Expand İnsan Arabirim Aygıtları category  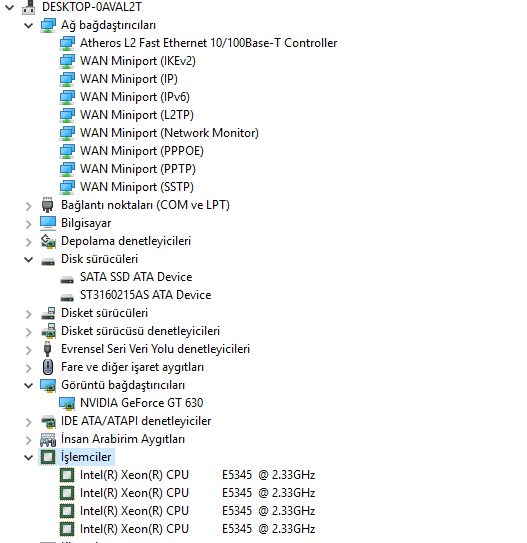pyautogui.click(x=28, y=440)
